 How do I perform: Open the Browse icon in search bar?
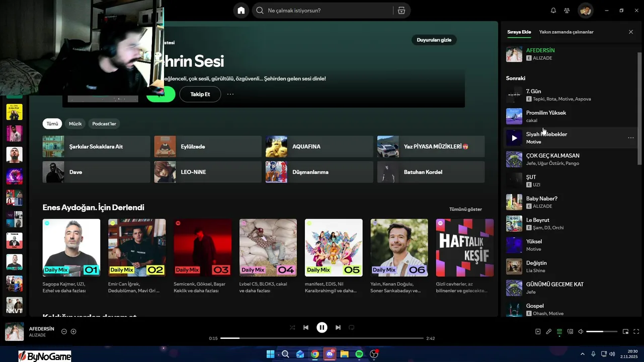401,11
